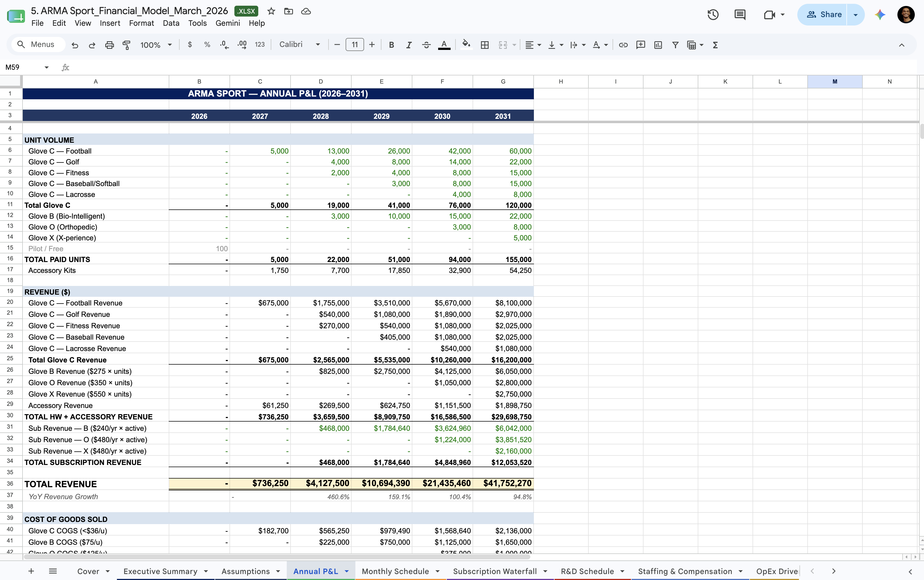Click the Insert link icon
The height and width of the screenshot is (580, 924).
[623, 45]
